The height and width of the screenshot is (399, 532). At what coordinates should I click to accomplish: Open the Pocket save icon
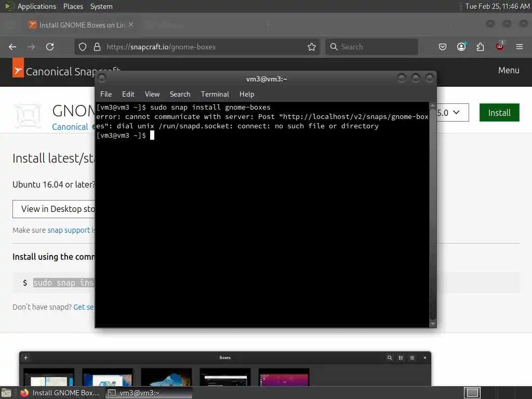tap(443, 47)
